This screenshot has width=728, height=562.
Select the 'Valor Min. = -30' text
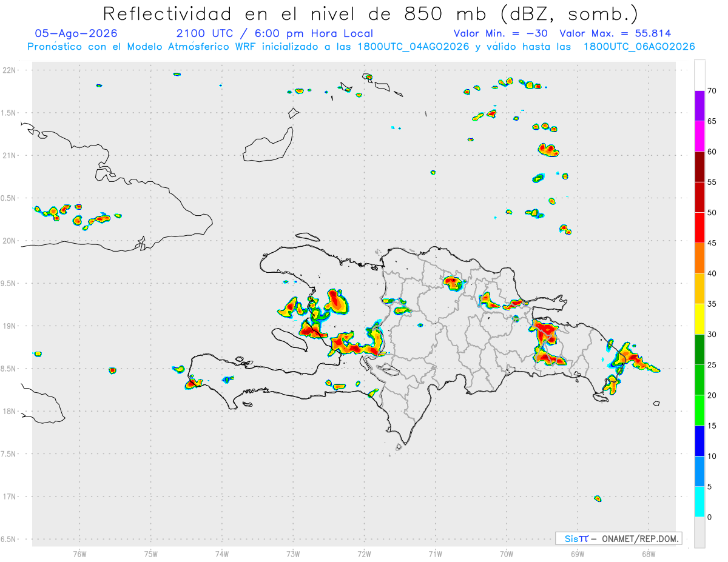point(502,33)
